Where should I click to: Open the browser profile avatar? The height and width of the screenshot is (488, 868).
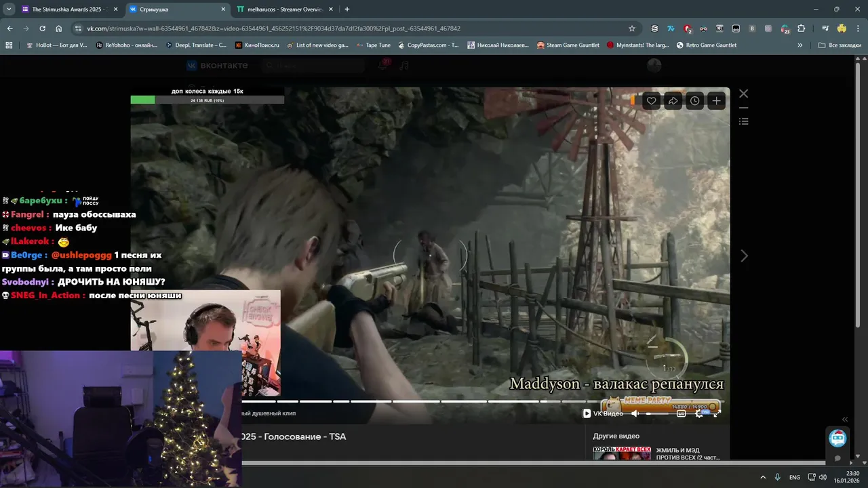coord(842,28)
